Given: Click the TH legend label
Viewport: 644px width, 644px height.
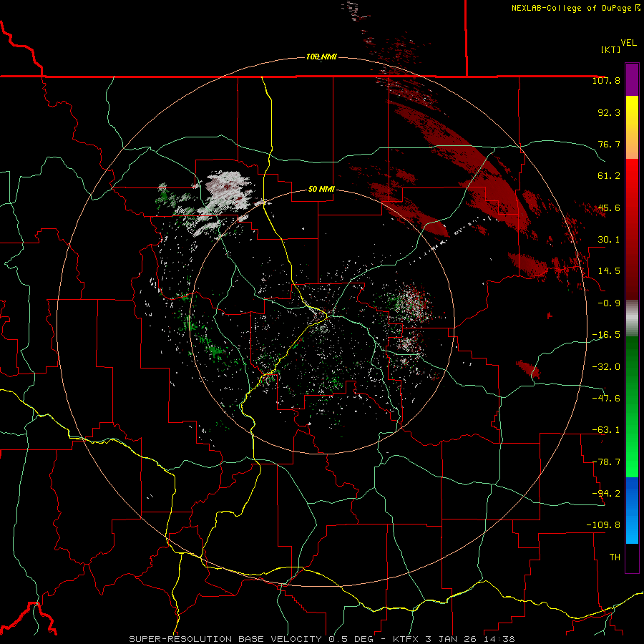Looking at the screenshot, I should pyautogui.click(x=615, y=557).
